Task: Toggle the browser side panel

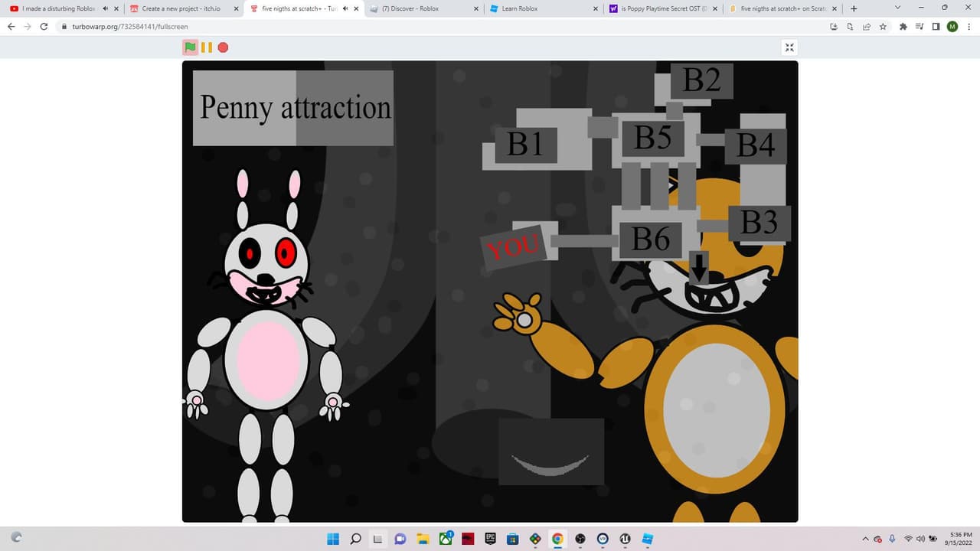Action: click(936, 26)
